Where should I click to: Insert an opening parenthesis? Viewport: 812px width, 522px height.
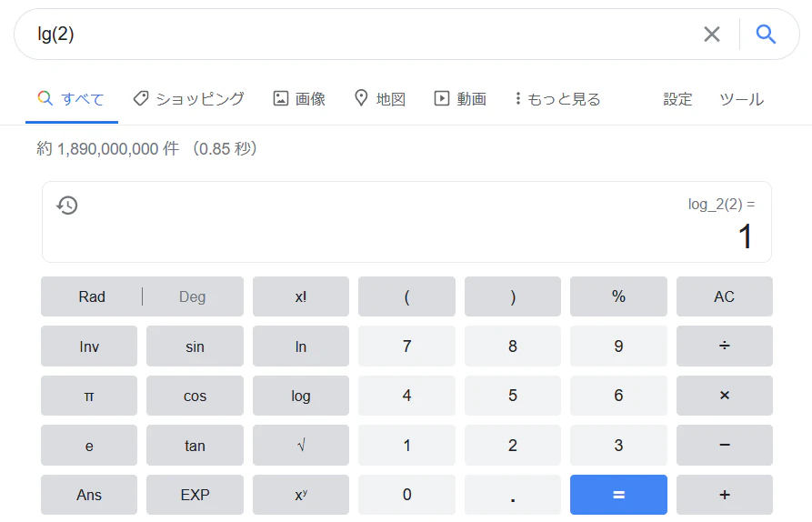pyautogui.click(x=406, y=296)
